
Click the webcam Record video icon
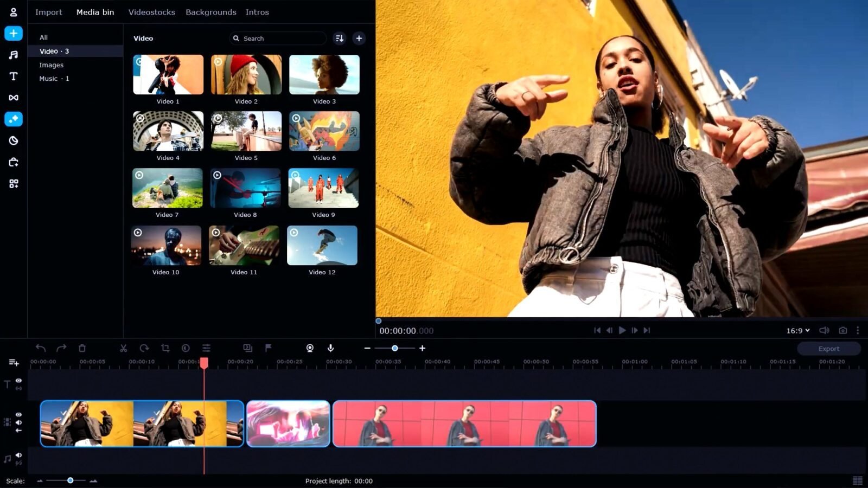[x=310, y=348]
